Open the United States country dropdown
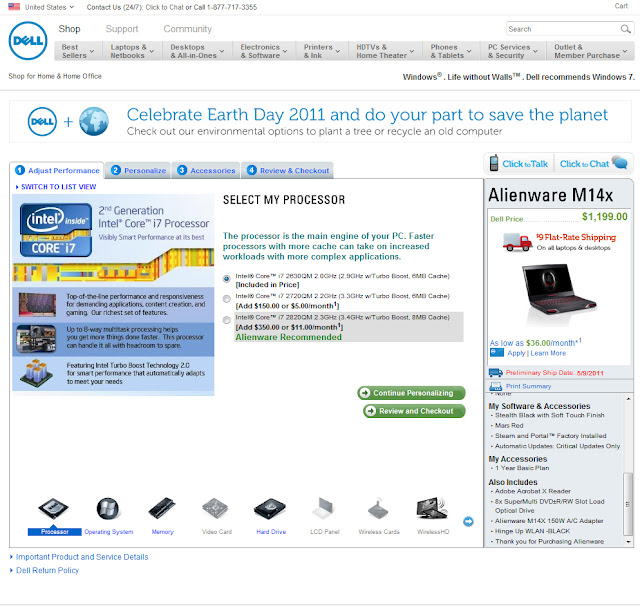This screenshot has height=608, width=640. pyautogui.click(x=49, y=7)
